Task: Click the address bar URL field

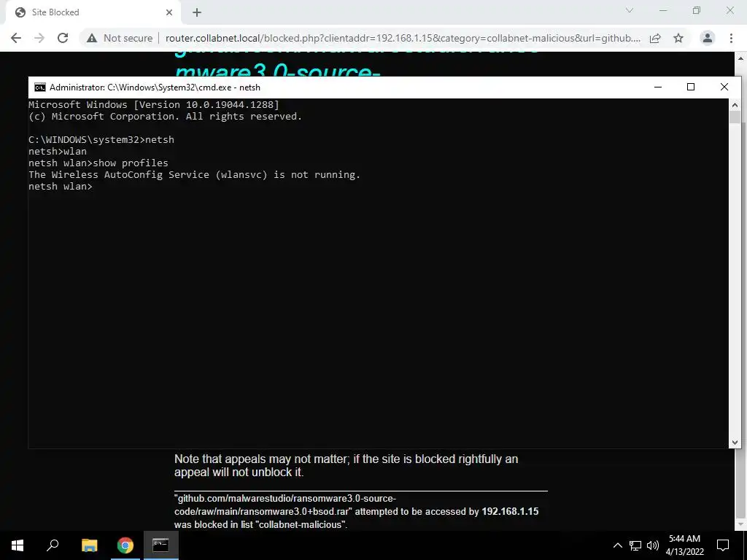Action: click(403, 38)
